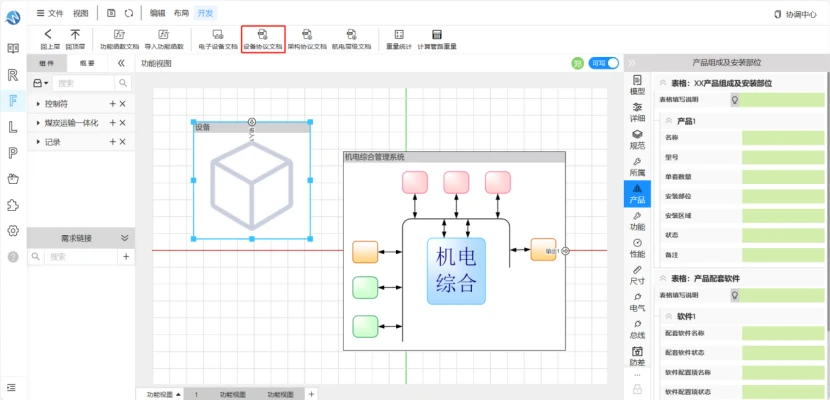The image size is (830, 400).
Task: Click the magnifier icon beside component search
Action: click(x=123, y=83)
